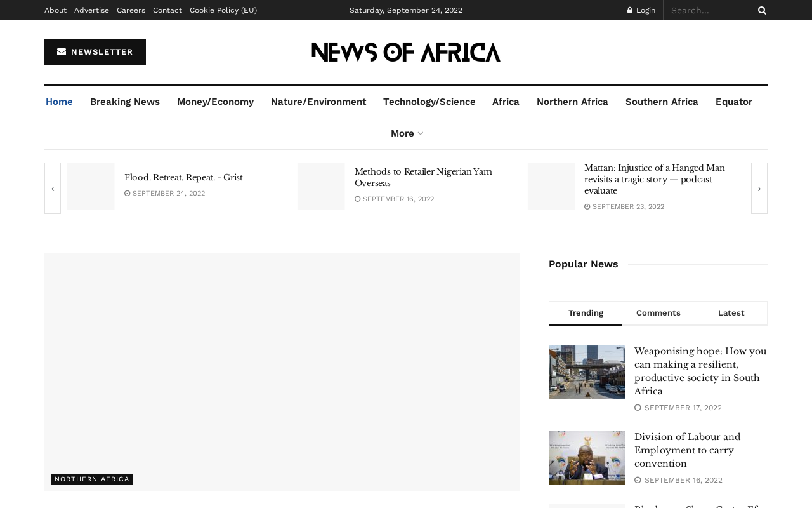
Task: Click in the Search input field
Action: 710,10
